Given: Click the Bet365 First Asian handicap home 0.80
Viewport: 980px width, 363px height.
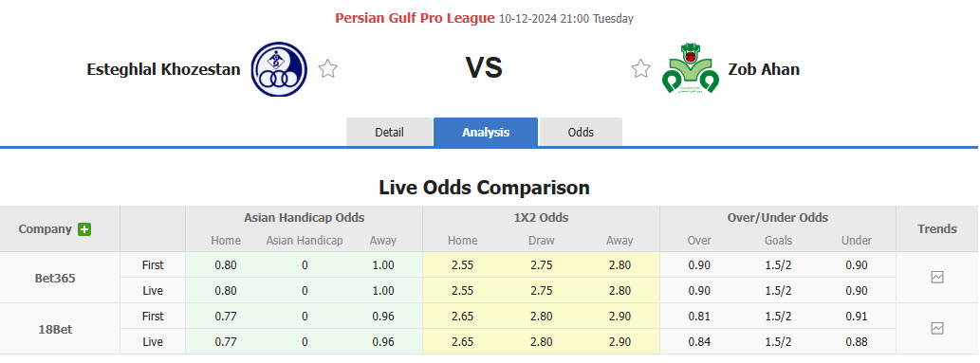Looking at the screenshot, I should 226,265.
